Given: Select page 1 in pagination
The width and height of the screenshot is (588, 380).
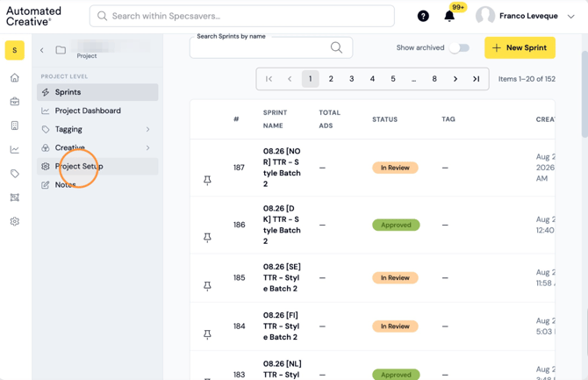Looking at the screenshot, I should (x=310, y=79).
